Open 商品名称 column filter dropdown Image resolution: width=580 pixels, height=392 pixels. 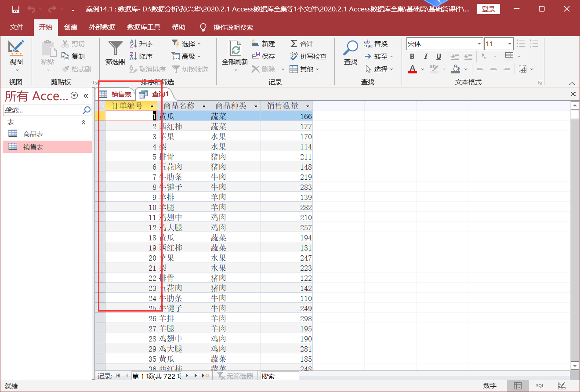204,106
